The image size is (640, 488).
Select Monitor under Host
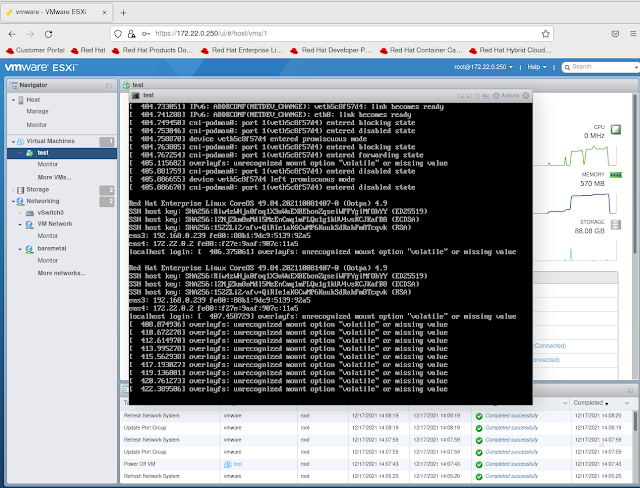37,125
